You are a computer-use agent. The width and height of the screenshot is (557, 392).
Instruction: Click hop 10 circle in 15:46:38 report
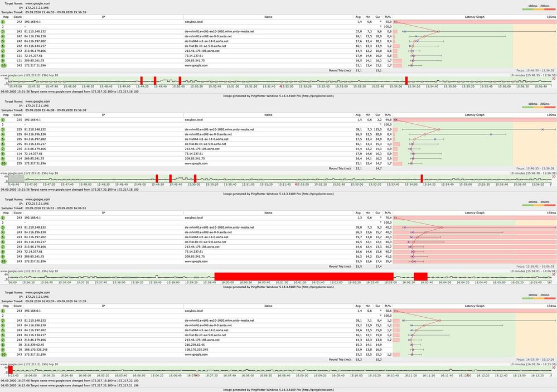pyautogui.click(x=3, y=163)
